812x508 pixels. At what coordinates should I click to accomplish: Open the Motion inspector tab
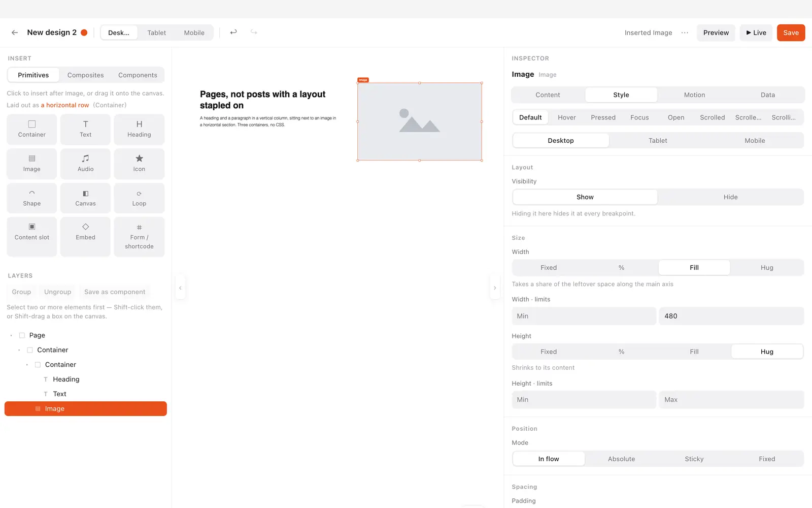point(694,95)
